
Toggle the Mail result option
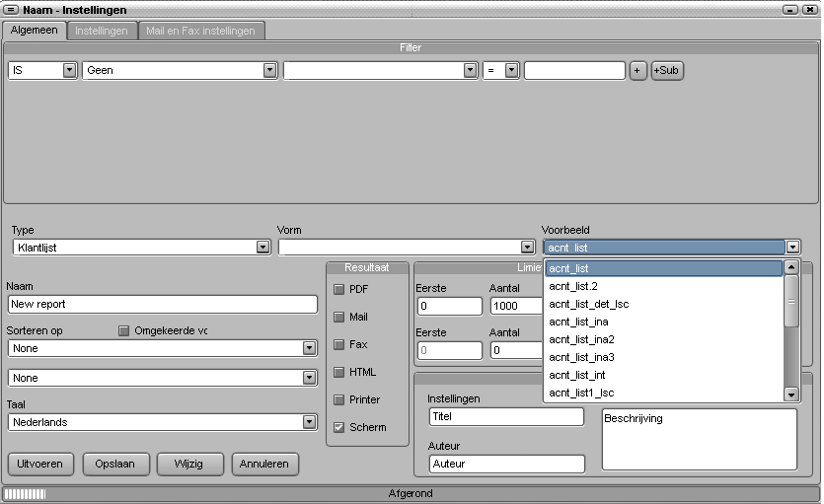click(339, 317)
